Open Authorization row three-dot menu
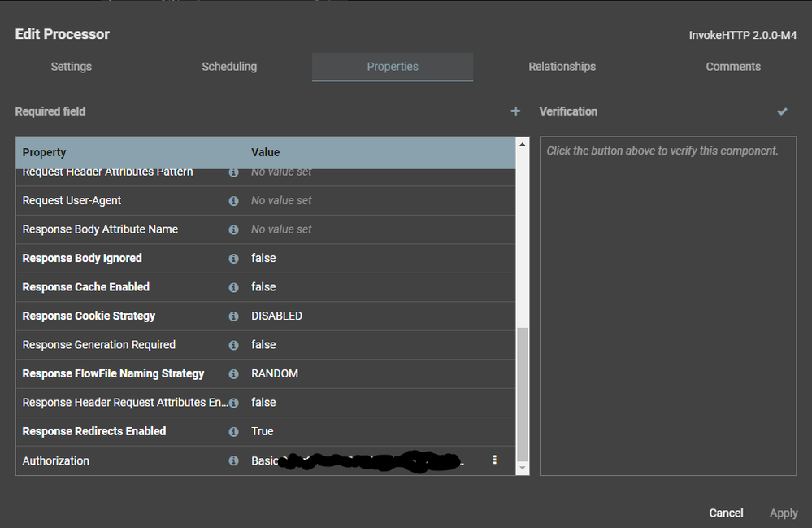Screen dimensions: 812x528 pos(494,460)
